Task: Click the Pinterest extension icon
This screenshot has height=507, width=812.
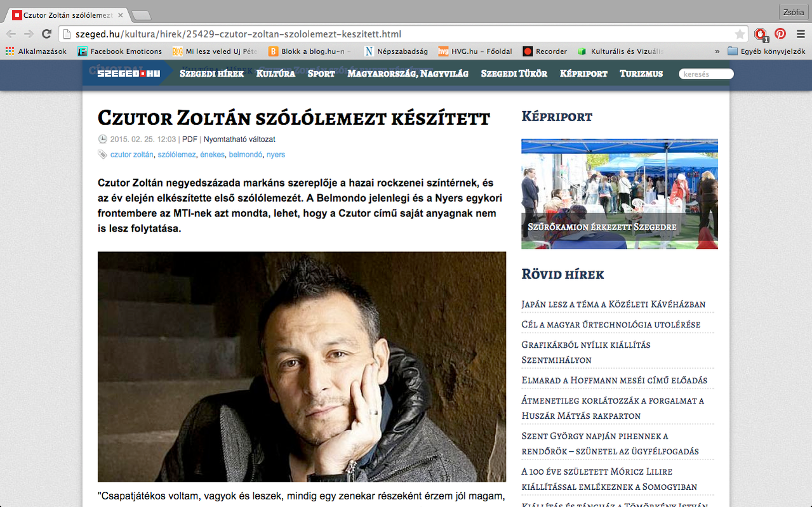Action: click(x=780, y=34)
